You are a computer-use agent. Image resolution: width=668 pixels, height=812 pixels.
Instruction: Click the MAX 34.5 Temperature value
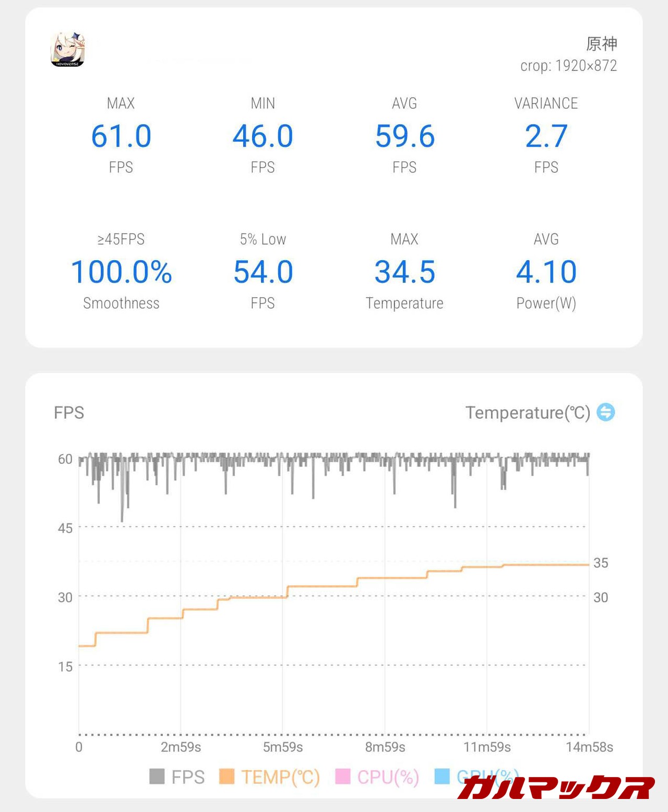coord(404,272)
